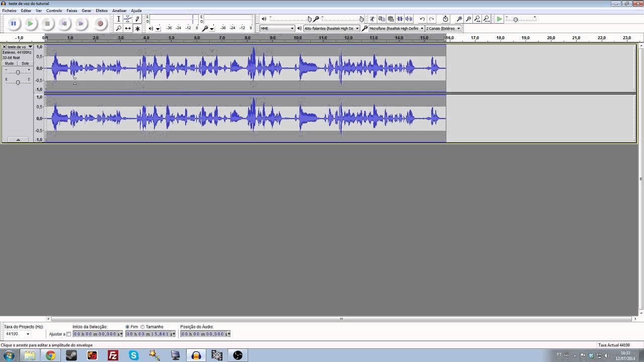644x362 pixels.
Task: Open the MME audio host dropdown
Action: tap(277, 29)
